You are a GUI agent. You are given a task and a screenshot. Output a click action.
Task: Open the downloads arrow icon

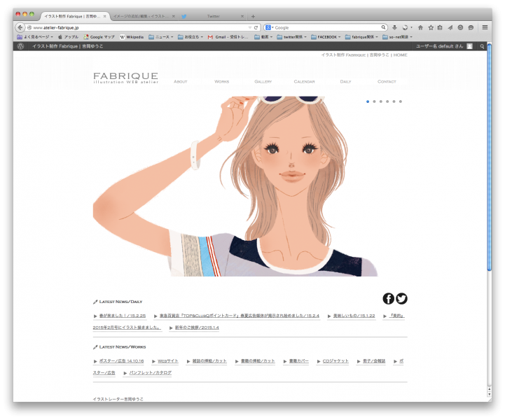click(x=394, y=28)
